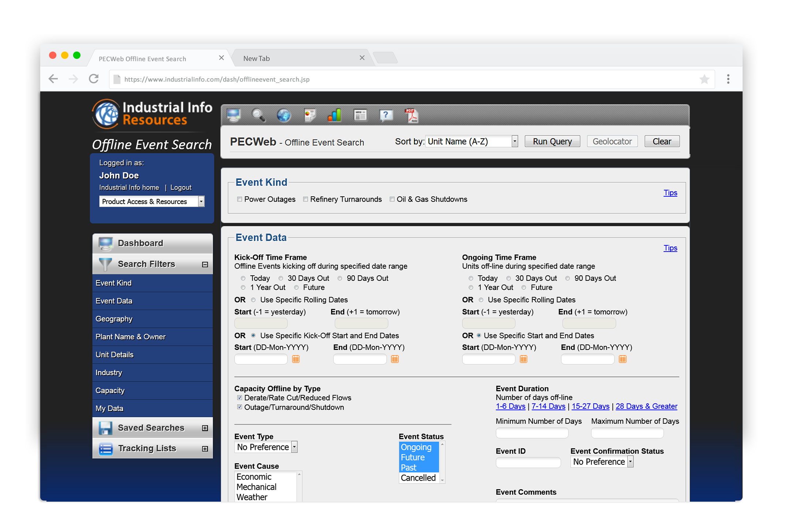The height and width of the screenshot is (532, 785).
Task: Click the Geolocator button
Action: [612, 142]
